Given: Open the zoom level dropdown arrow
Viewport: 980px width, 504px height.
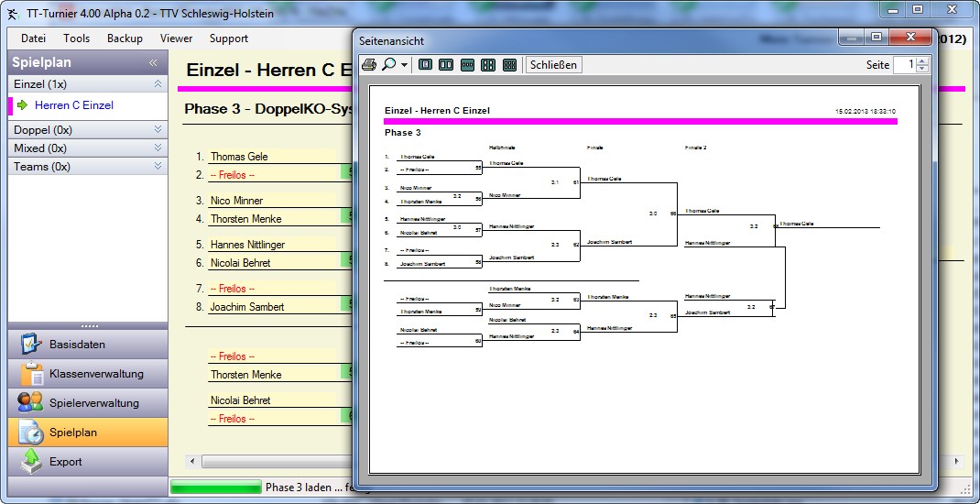Looking at the screenshot, I should click(x=404, y=66).
